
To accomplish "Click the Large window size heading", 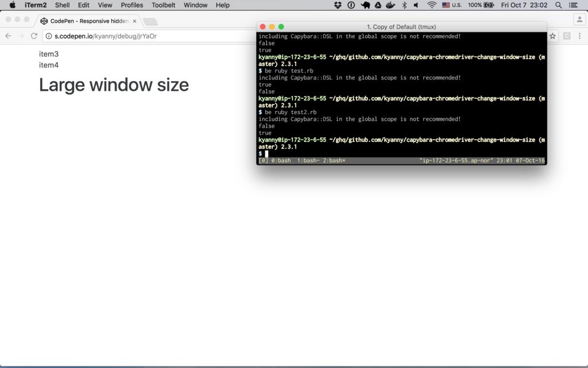I will pyautogui.click(x=114, y=85).
